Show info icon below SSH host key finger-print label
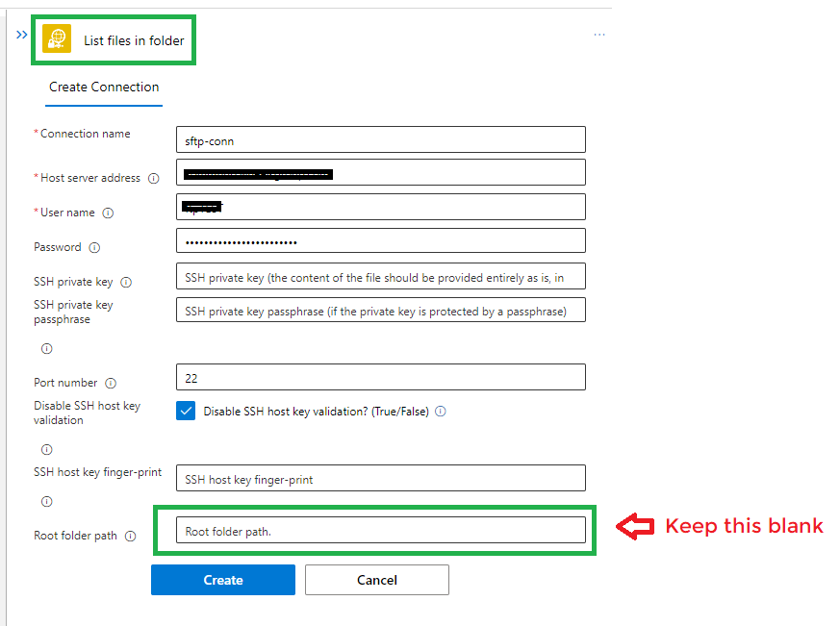The height and width of the screenshot is (626, 840). [47, 501]
